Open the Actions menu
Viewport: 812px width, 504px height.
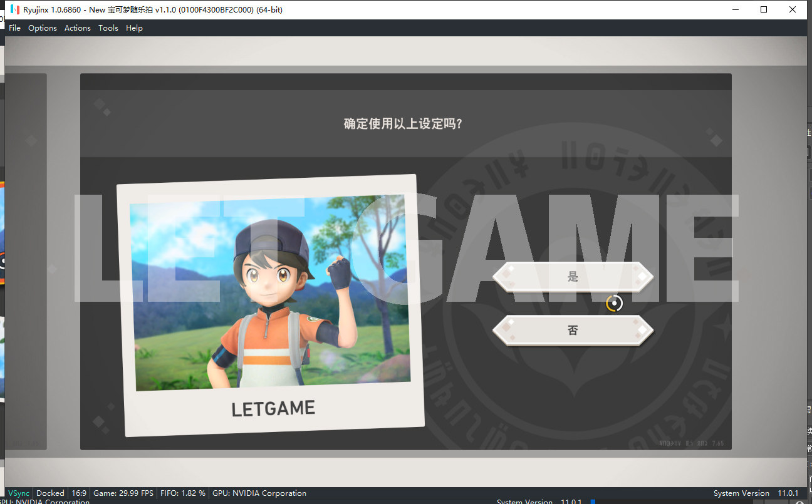[x=78, y=28]
